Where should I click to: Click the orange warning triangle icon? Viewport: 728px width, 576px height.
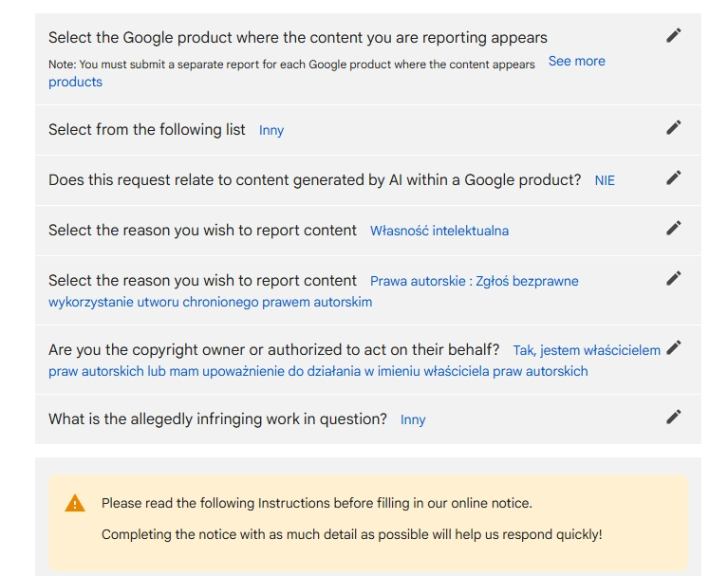pyautogui.click(x=75, y=503)
